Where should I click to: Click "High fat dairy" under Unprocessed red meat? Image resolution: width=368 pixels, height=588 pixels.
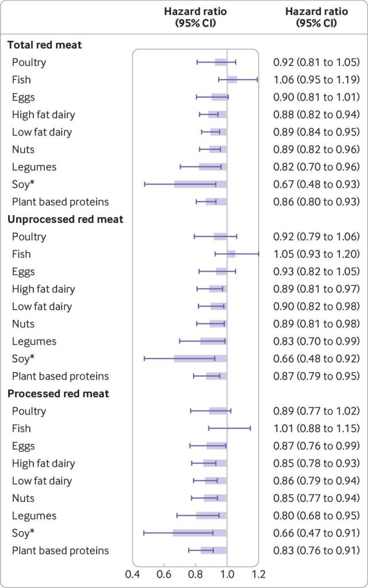point(44,289)
